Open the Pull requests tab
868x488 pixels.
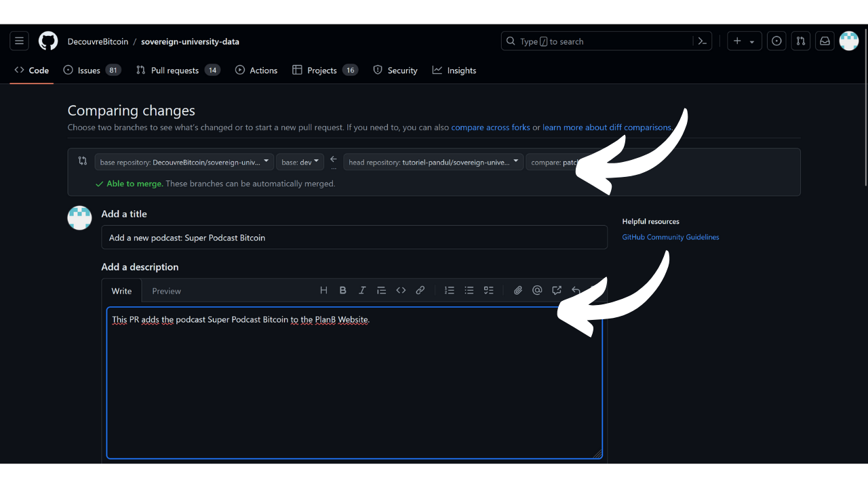click(178, 70)
